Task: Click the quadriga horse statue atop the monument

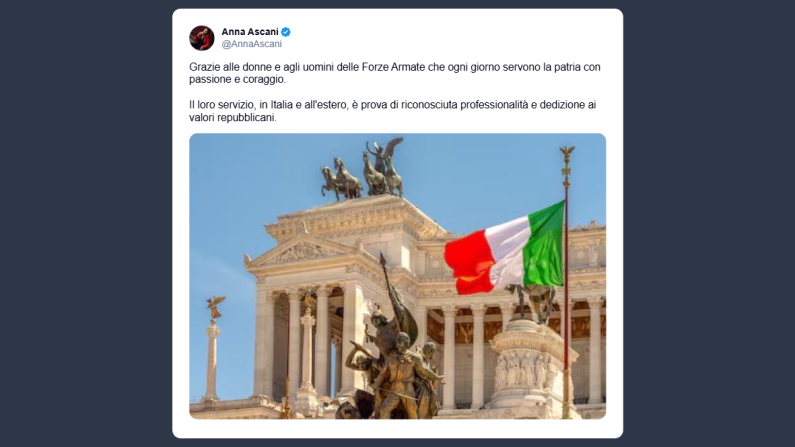Action: coord(363,170)
